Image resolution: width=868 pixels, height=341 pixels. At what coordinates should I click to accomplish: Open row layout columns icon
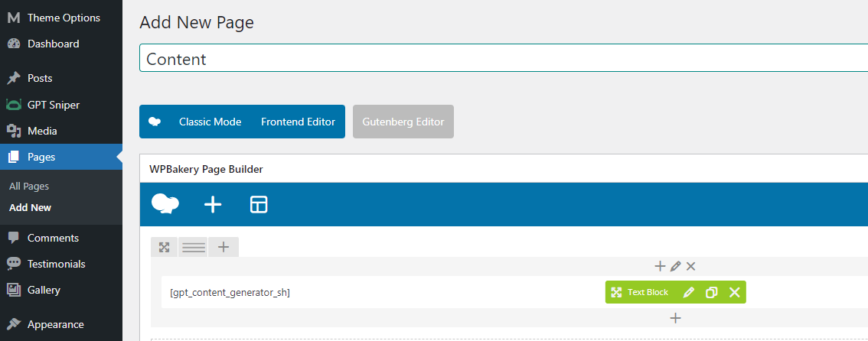coord(193,247)
